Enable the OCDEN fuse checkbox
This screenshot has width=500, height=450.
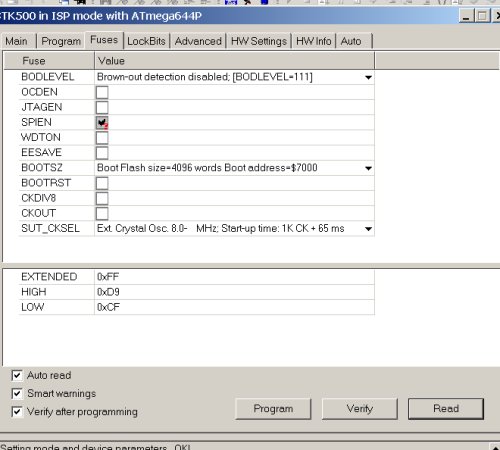(102, 92)
